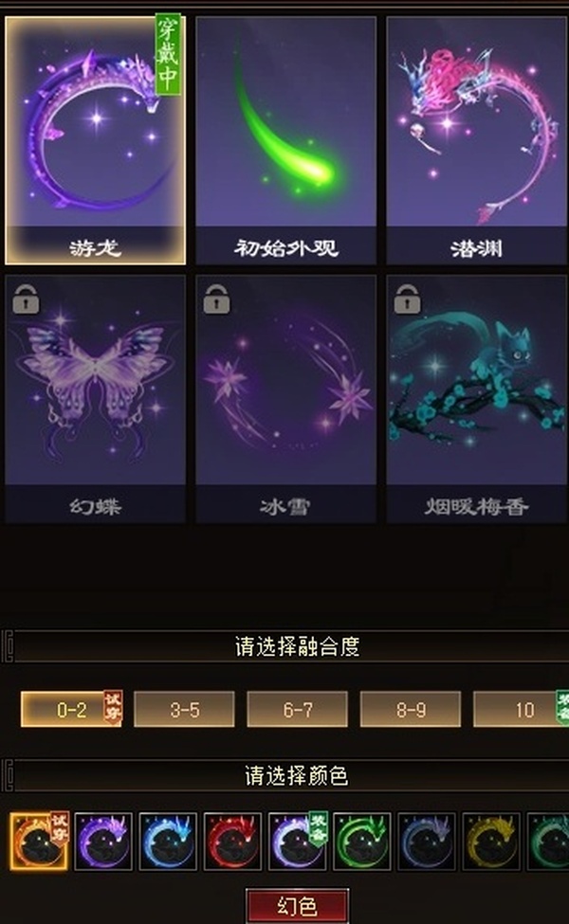Click the red 幻色 button
The image size is (569, 924).
pos(297,906)
